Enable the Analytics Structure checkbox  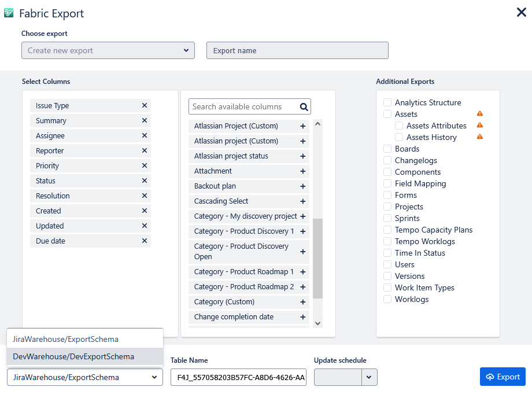[x=387, y=102]
